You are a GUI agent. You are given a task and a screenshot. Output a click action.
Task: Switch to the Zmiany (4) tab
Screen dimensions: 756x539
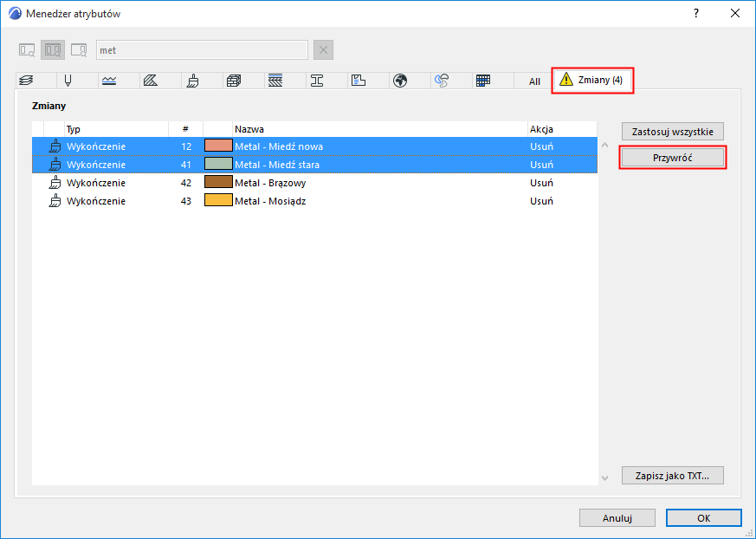click(592, 80)
